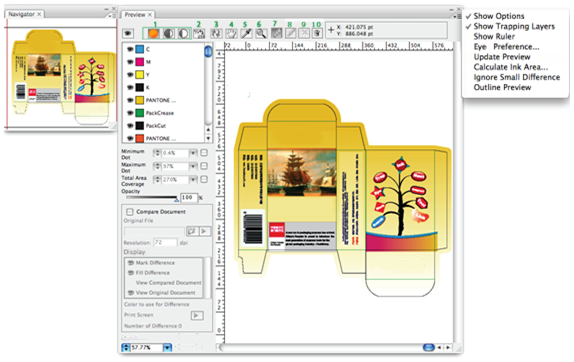
Task: Toggle visibility of PackCrease ink
Action: 130,113
